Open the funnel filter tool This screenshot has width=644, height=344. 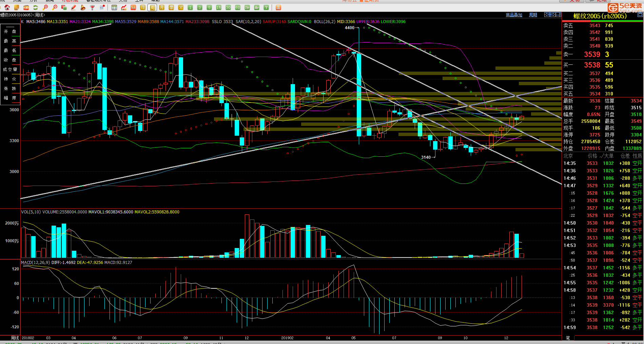pyautogui.click(x=92, y=7)
